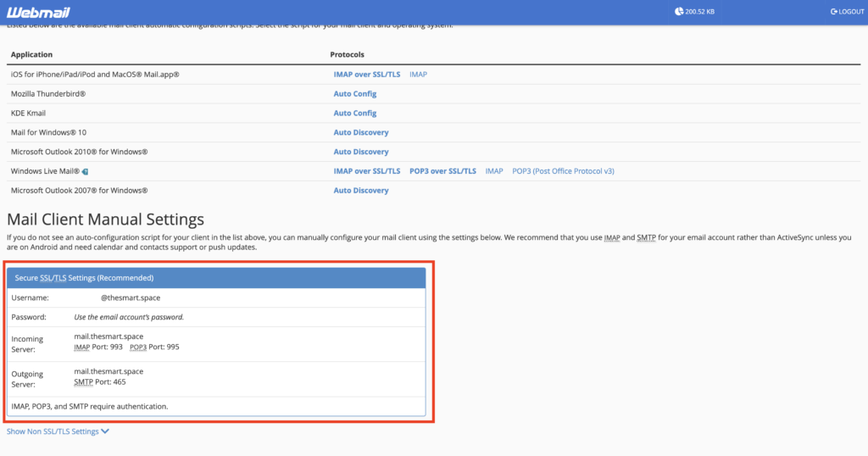Click the Webmail logo
The width and height of the screenshot is (868, 456).
click(38, 12)
